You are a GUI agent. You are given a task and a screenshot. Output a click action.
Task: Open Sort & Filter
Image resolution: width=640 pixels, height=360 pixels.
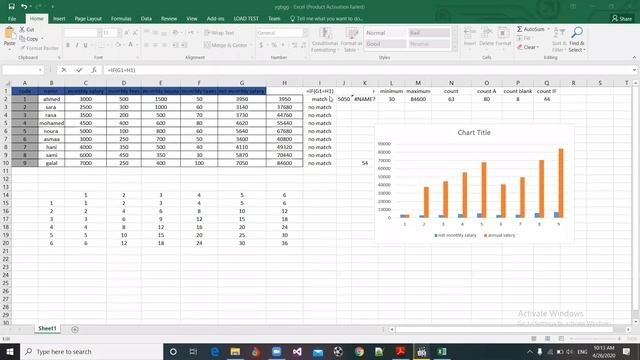(559, 40)
